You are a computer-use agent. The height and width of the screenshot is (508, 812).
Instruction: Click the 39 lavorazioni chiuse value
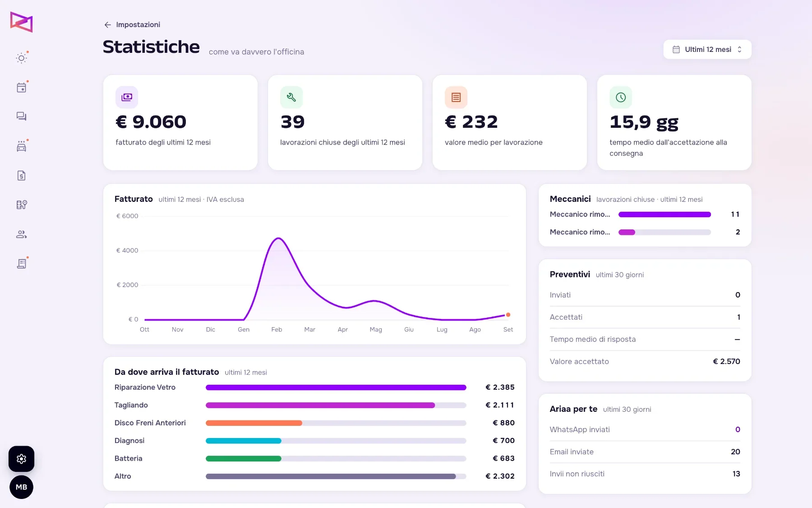point(292,122)
